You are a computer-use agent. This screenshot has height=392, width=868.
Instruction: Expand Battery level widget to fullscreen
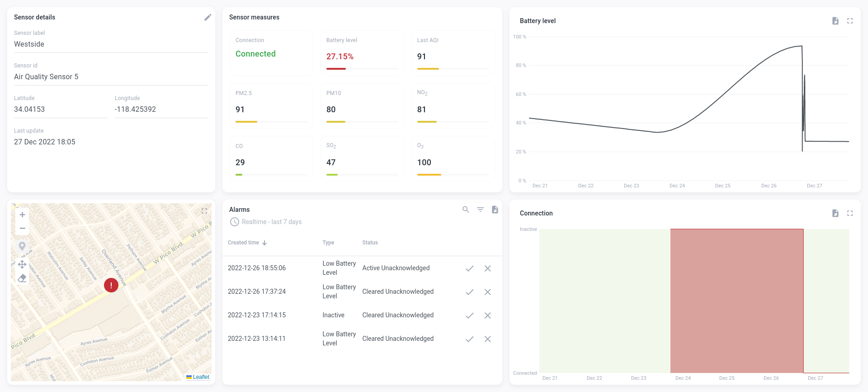tap(849, 21)
